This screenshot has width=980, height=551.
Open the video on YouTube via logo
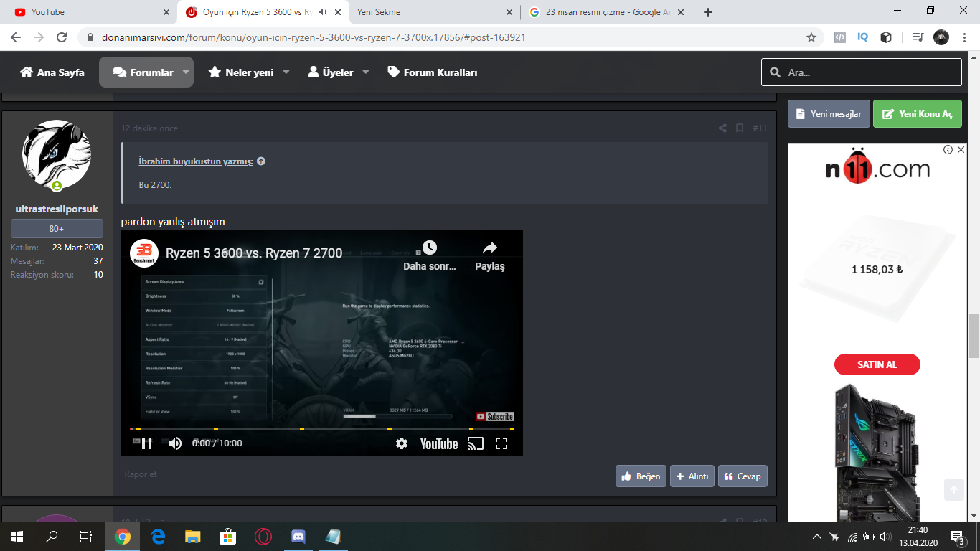pos(439,443)
